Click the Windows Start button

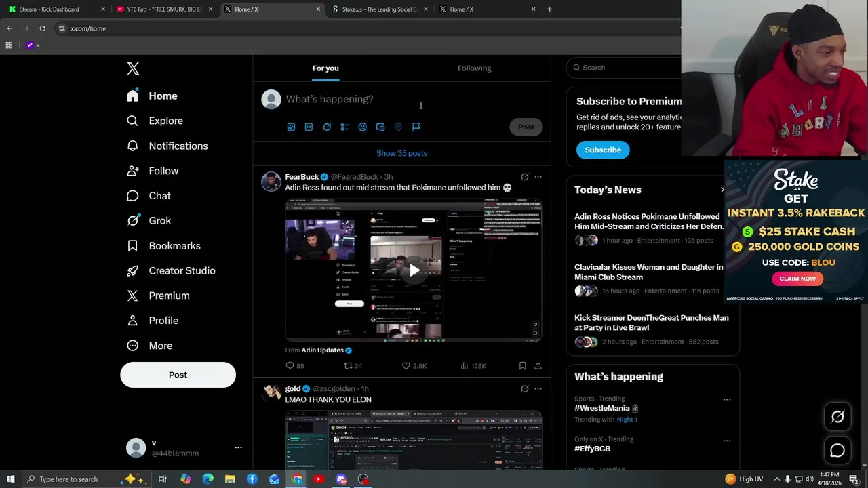(x=10, y=479)
